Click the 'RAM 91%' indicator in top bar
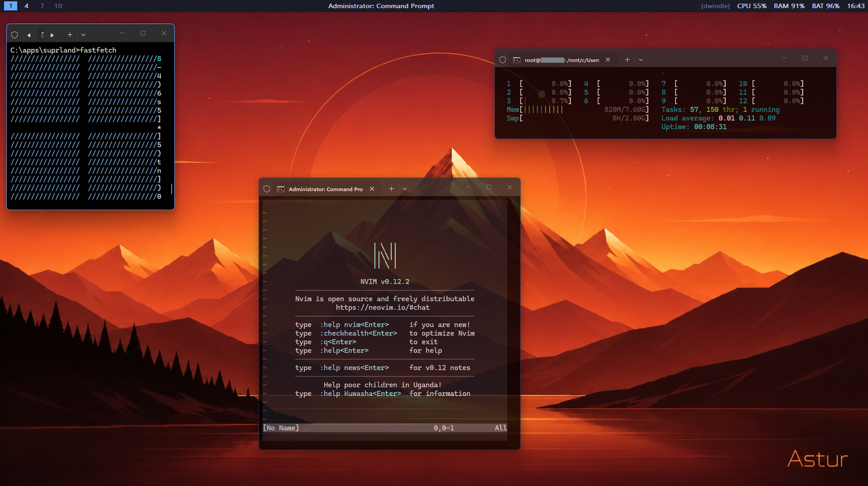Image resolution: width=868 pixels, height=486 pixels. coord(789,6)
